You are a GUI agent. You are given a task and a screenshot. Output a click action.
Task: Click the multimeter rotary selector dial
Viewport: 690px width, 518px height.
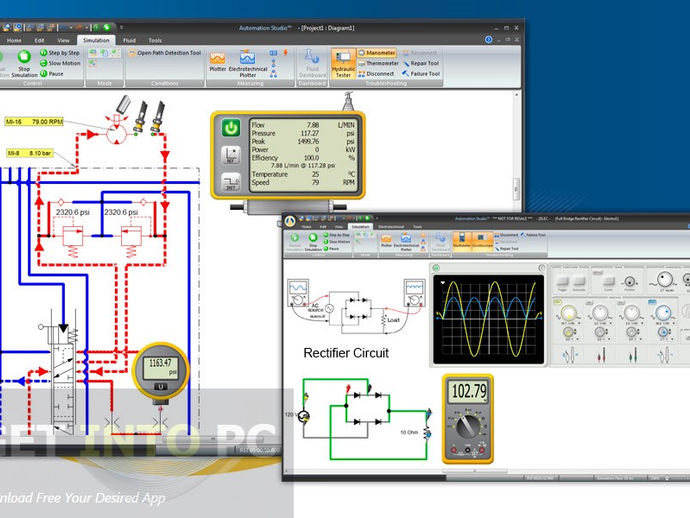click(x=468, y=427)
